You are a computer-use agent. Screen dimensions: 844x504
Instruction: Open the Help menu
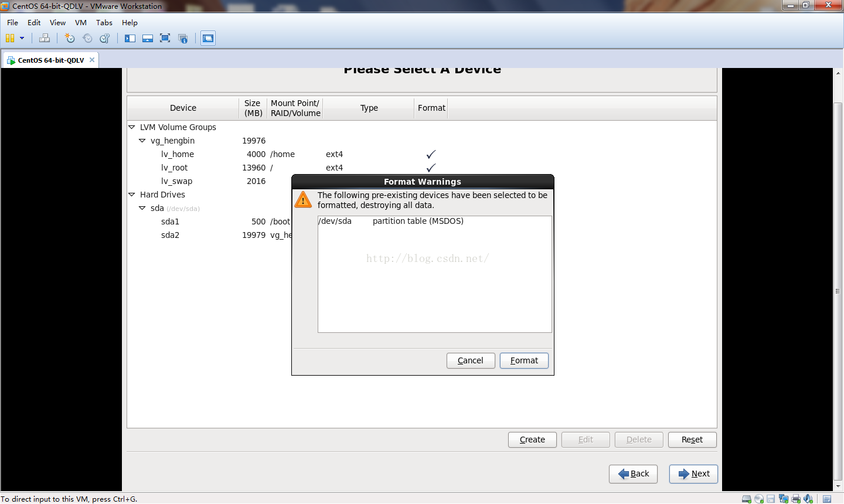pyautogui.click(x=130, y=22)
